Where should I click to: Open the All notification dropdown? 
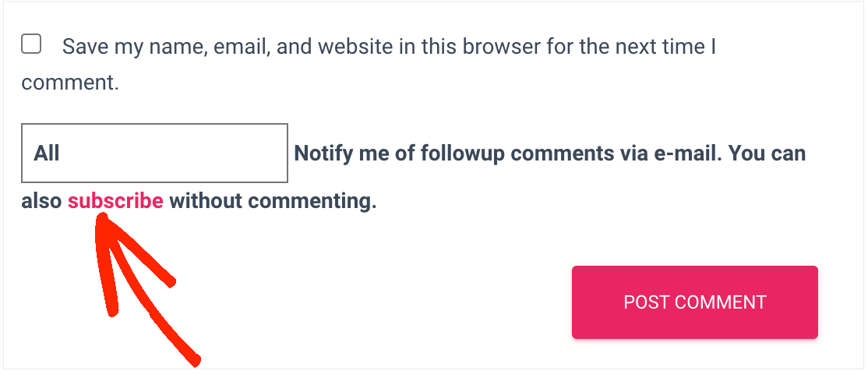coord(154,153)
